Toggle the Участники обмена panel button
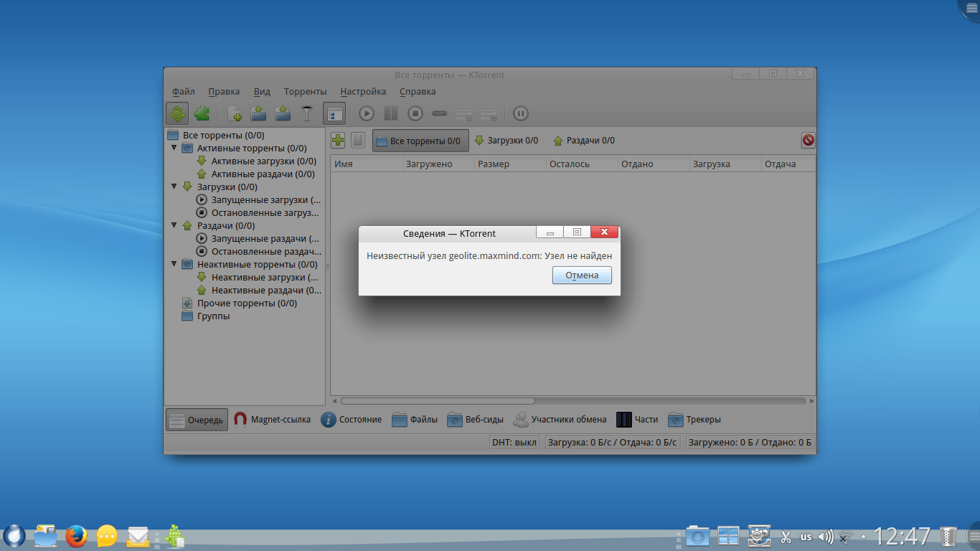This screenshot has width=980, height=551. point(560,420)
